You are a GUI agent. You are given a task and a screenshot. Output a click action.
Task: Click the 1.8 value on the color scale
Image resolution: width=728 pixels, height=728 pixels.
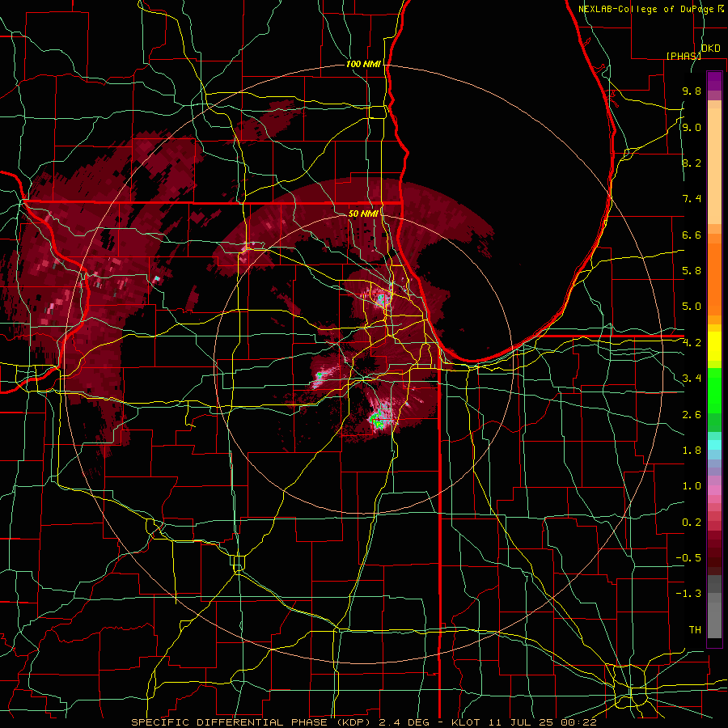tap(692, 451)
